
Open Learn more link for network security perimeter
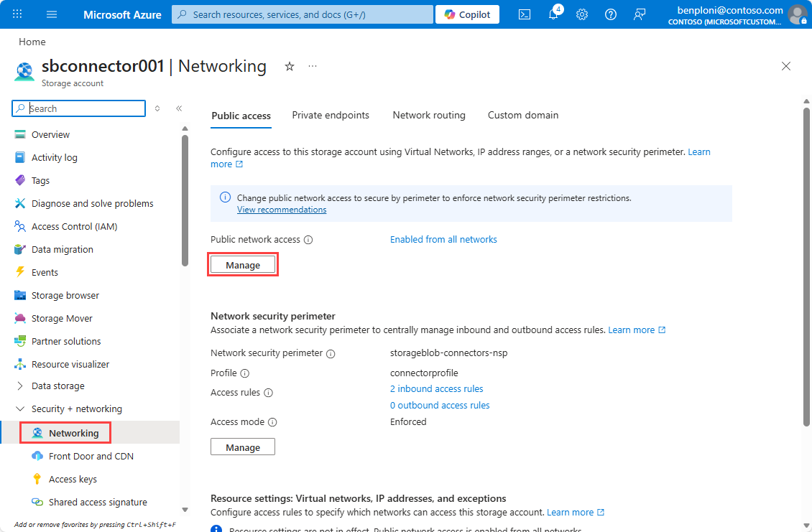[x=637, y=330]
